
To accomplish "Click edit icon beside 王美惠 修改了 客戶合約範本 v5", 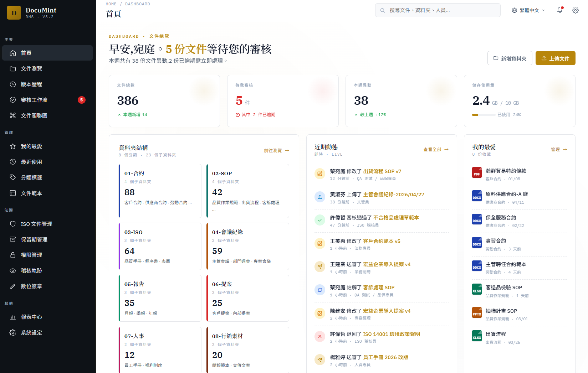I will click(x=320, y=244).
